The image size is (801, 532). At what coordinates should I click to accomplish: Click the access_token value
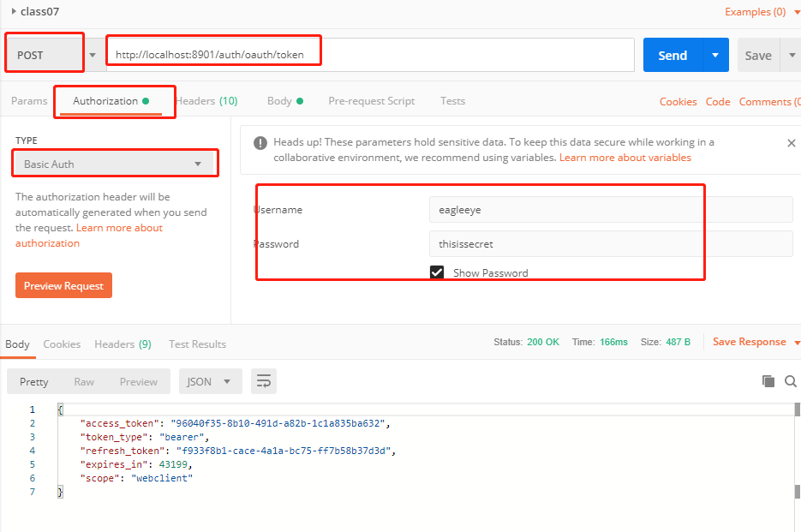[x=278, y=423]
